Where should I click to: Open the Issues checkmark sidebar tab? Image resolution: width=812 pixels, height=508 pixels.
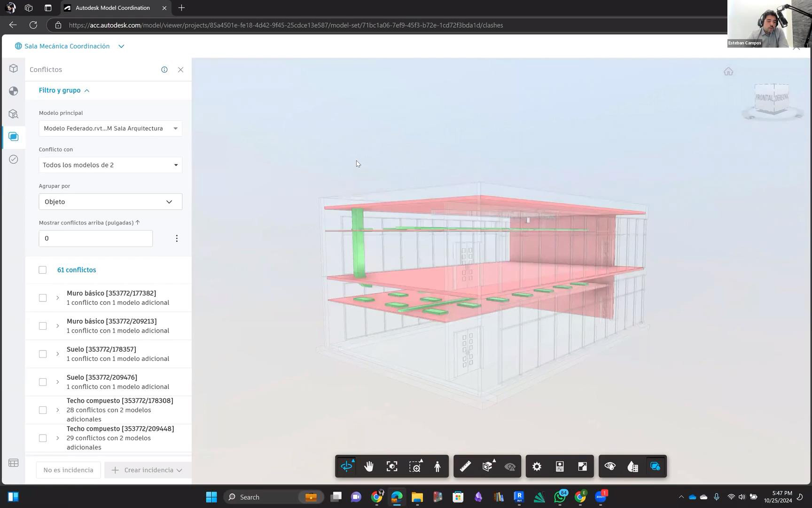(x=14, y=159)
